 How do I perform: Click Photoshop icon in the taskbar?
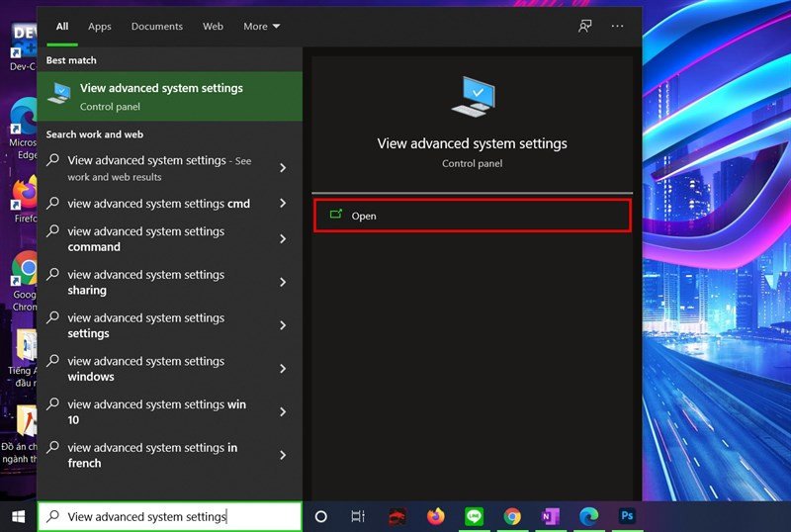point(626,516)
